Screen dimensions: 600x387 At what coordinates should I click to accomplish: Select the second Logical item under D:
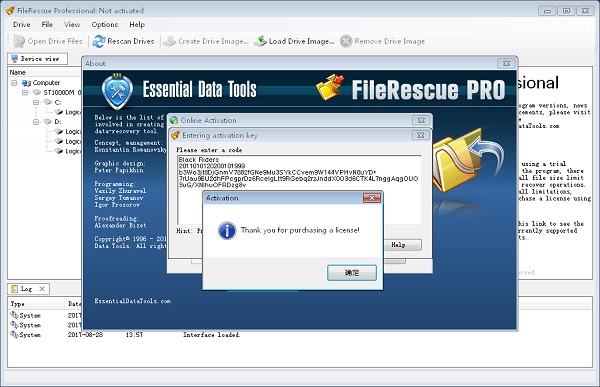click(72, 142)
